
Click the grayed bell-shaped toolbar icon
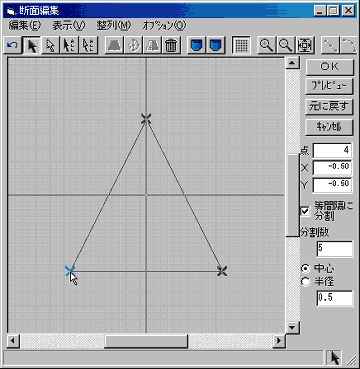pyautogui.click(x=114, y=45)
